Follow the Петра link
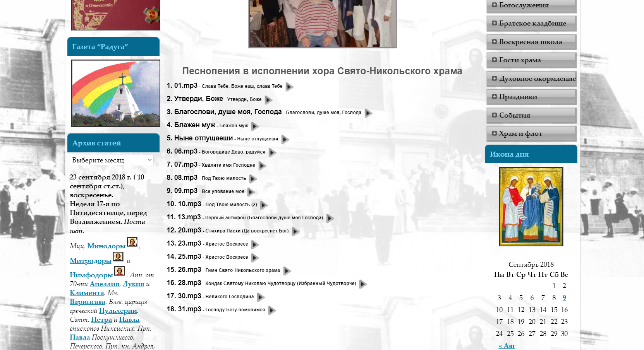Image resolution: width=644 pixels, height=350 pixels. point(101,319)
